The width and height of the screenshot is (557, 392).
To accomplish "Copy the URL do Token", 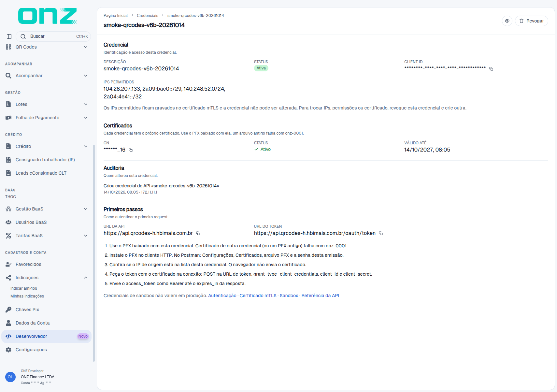I will click(381, 233).
